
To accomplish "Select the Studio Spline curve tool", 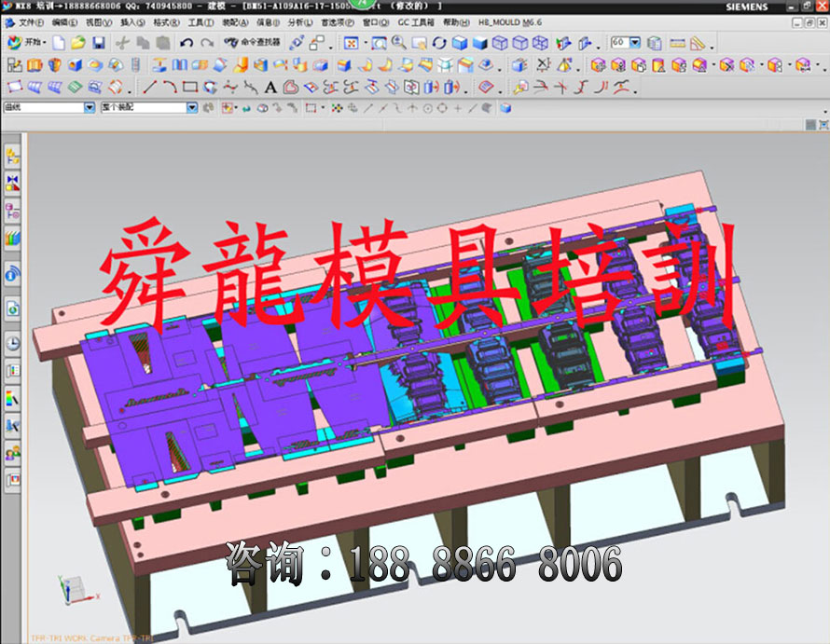I will [x=230, y=87].
